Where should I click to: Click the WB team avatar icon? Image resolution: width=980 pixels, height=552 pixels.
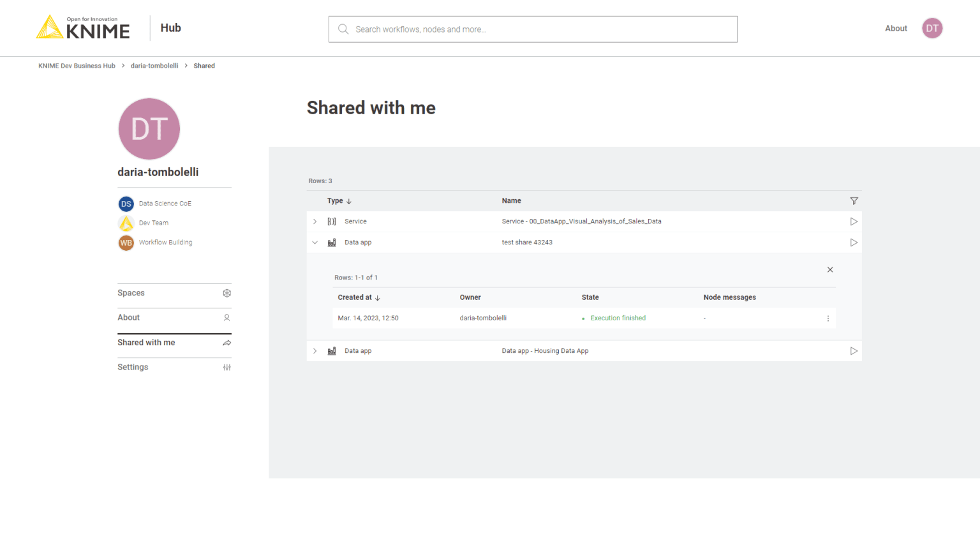[126, 243]
